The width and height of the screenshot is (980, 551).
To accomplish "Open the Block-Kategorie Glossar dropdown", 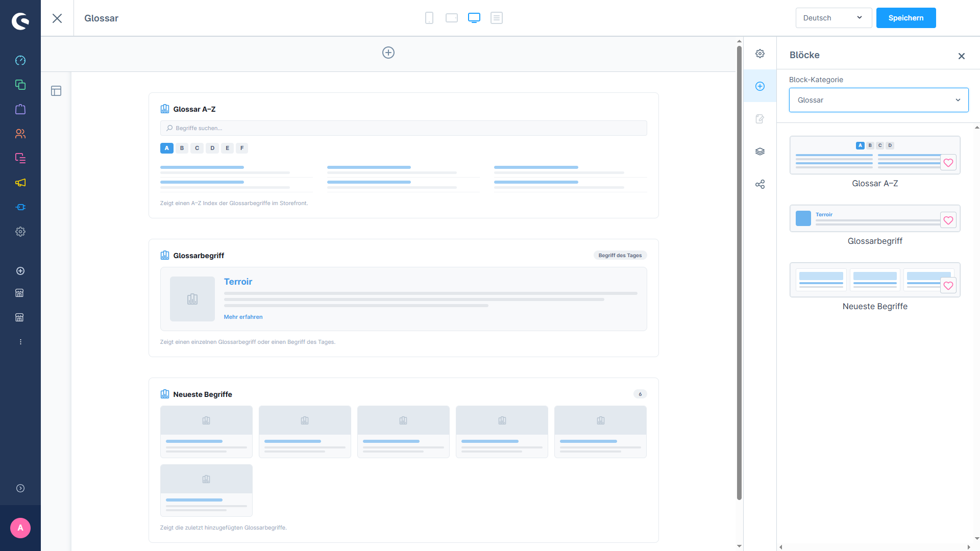I will [878, 100].
